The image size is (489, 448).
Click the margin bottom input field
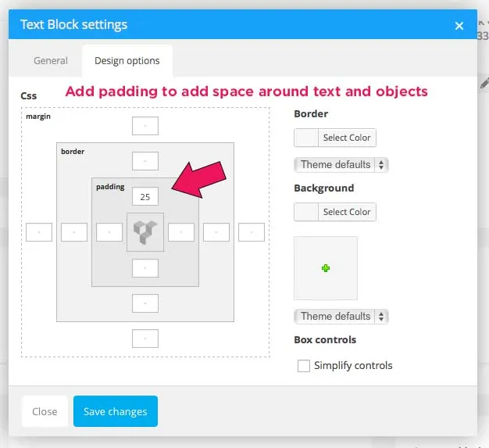pos(145,339)
